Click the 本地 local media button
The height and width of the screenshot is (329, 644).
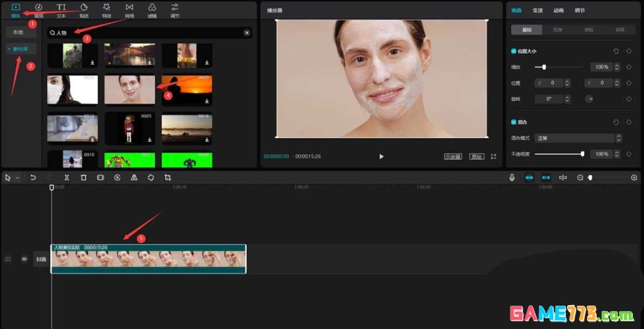[x=18, y=32]
